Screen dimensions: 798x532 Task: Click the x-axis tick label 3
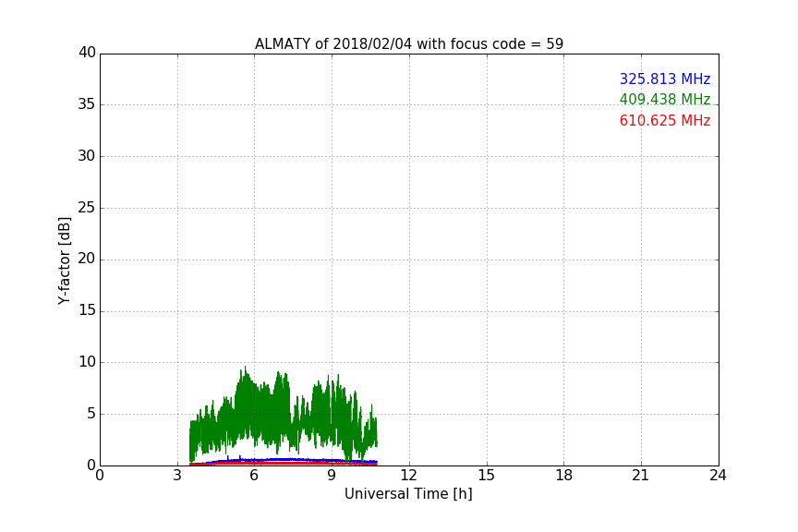pos(177,476)
